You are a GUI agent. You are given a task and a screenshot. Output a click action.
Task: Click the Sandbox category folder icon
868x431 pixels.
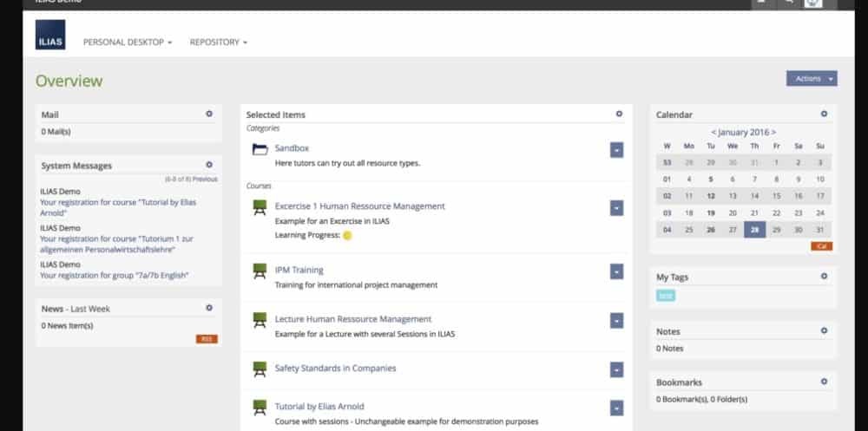click(x=260, y=150)
